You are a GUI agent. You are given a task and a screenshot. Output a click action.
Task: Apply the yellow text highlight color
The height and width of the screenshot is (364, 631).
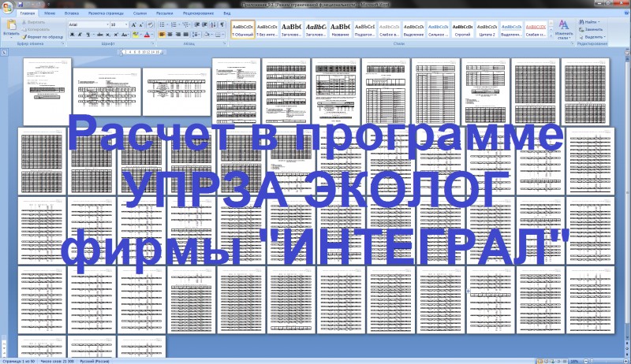[x=135, y=35]
